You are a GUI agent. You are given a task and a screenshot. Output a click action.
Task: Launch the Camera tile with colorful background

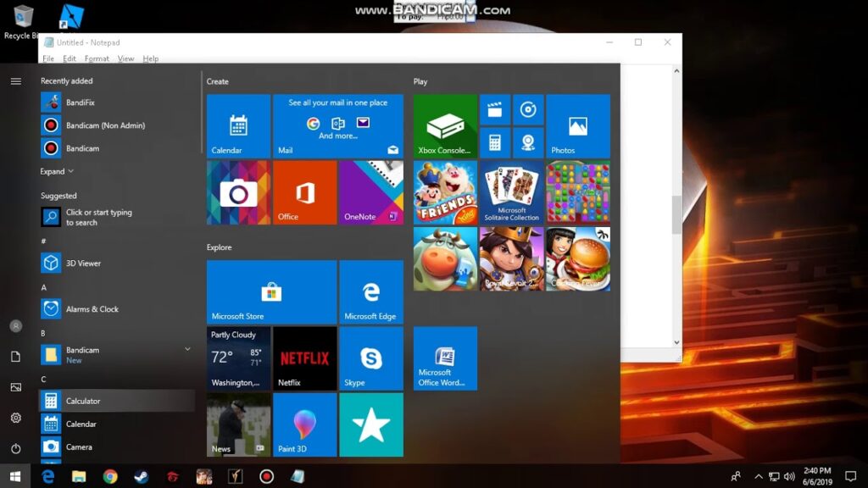click(238, 192)
